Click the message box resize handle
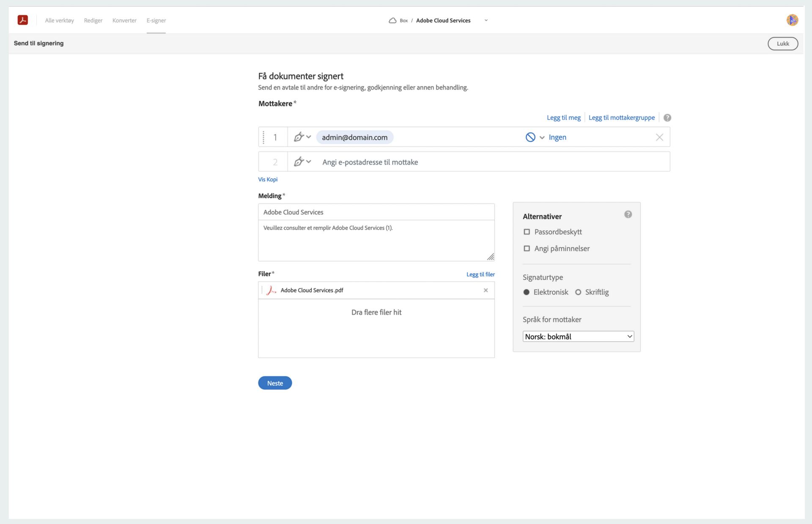The width and height of the screenshot is (812, 524). pos(490,257)
